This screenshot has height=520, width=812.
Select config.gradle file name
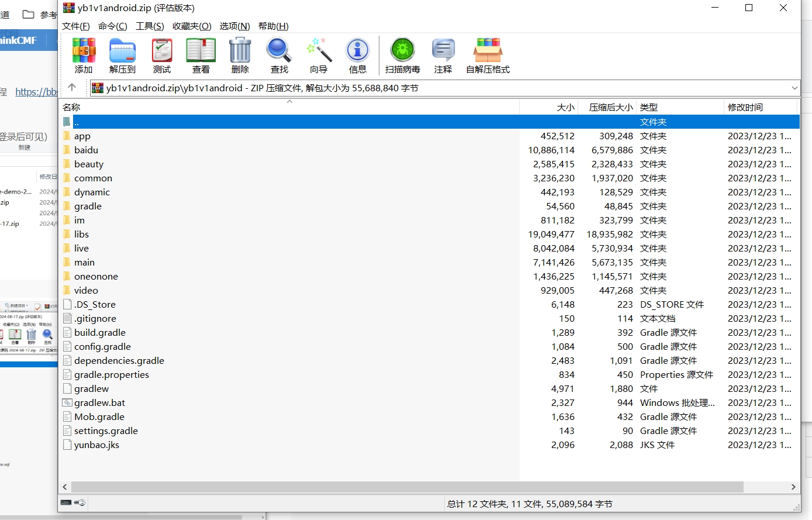102,346
